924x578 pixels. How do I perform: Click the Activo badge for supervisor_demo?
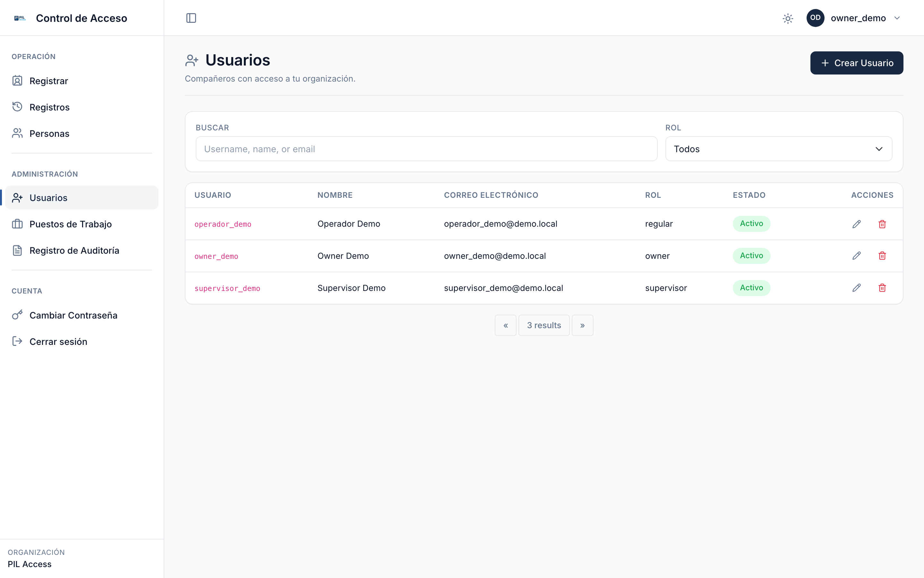coord(751,288)
